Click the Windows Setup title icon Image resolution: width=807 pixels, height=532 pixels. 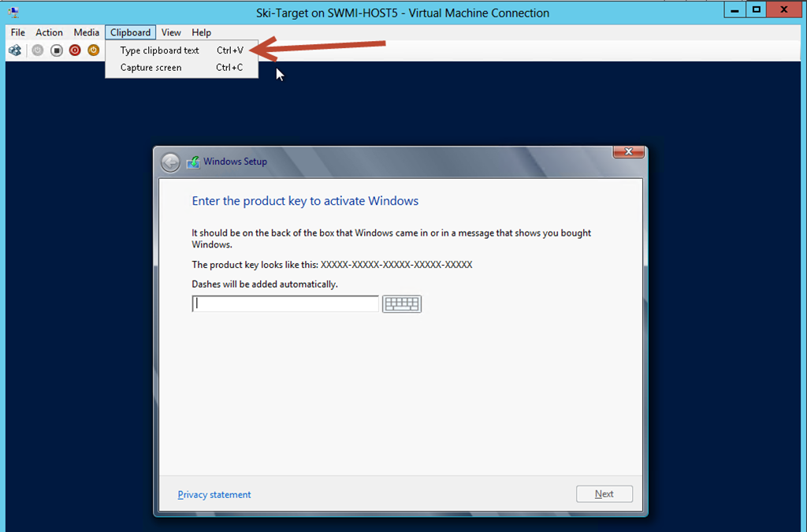pyautogui.click(x=193, y=162)
